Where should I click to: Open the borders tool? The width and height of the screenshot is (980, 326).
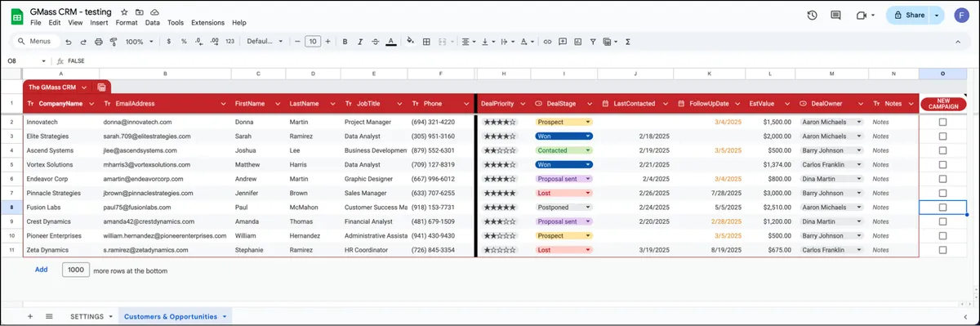[x=426, y=42]
